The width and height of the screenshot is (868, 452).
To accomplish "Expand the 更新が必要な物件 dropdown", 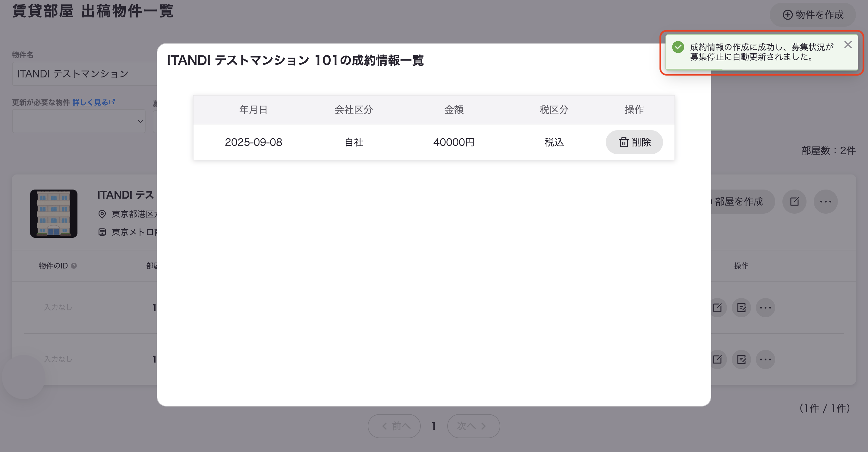I will coord(78,121).
